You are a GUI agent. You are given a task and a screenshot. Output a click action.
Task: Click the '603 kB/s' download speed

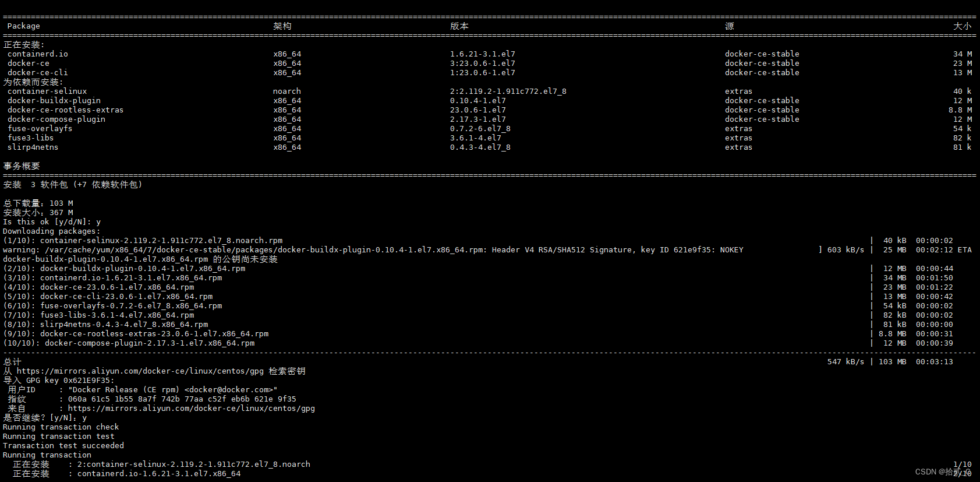846,250
